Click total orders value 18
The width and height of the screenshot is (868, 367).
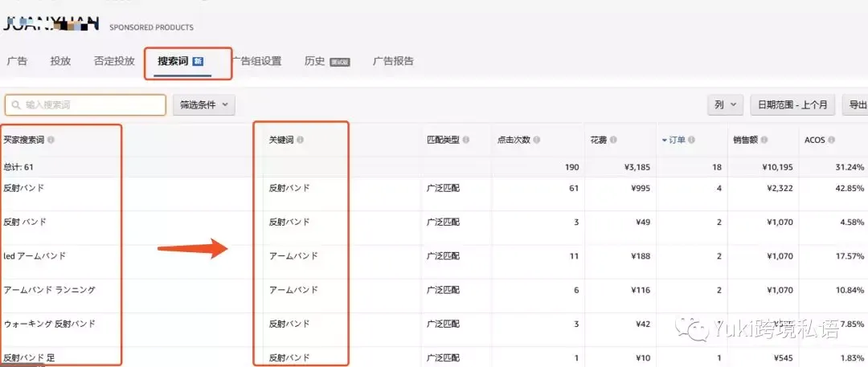[x=717, y=166]
